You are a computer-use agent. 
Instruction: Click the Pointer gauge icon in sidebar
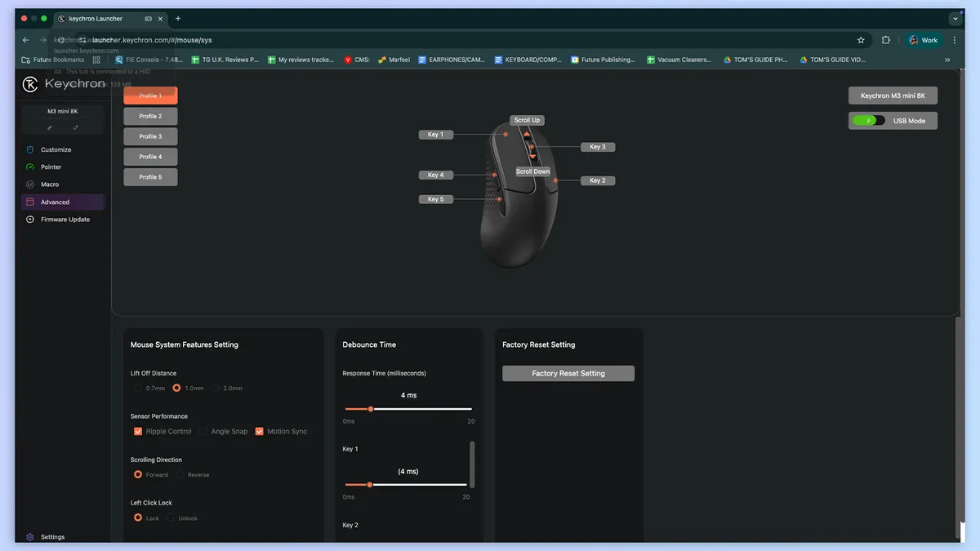point(30,167)
